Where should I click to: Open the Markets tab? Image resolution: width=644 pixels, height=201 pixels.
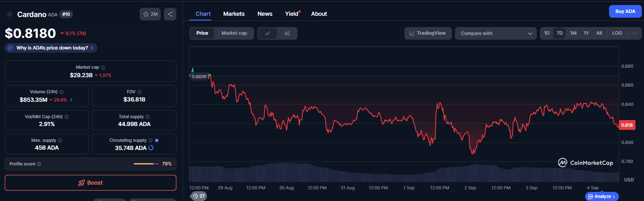pos(234,14)
